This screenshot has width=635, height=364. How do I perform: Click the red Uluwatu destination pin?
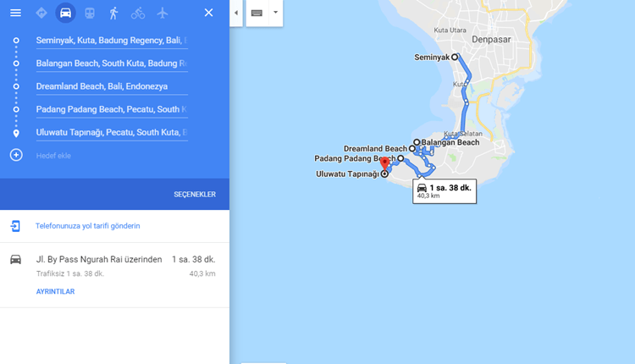[x=384, y=164]
